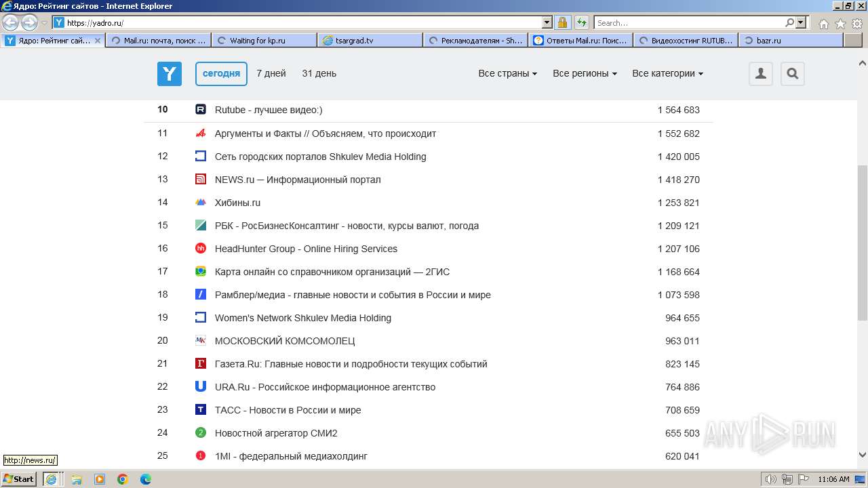Click the Хибины.ru favicon
The image size is (868, 488).
coord(201,202)
